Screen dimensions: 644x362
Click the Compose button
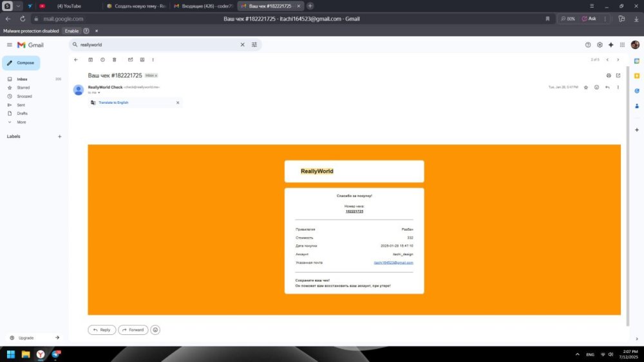click(21, 63)
